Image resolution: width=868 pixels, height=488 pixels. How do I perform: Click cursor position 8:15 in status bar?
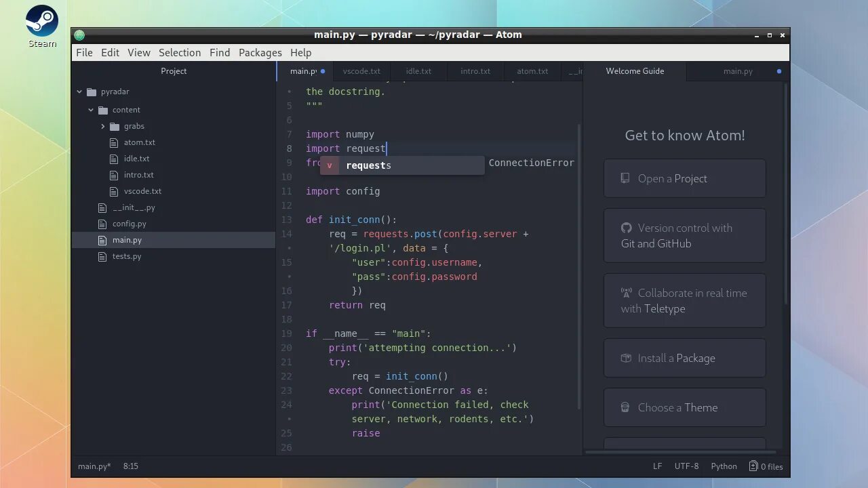[x=130, y=466]
